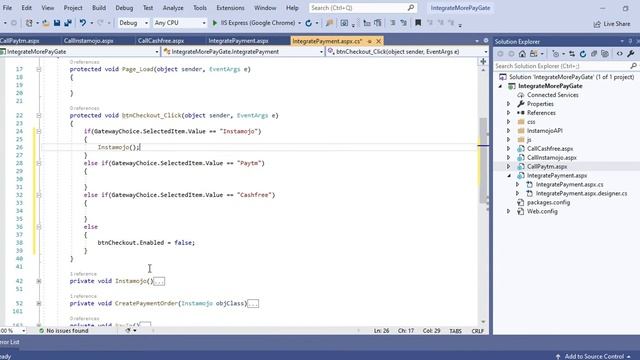This screenshot has height=360, width=640.
Task: Click the Save All toolbar icon
Action: pos(68,23)
